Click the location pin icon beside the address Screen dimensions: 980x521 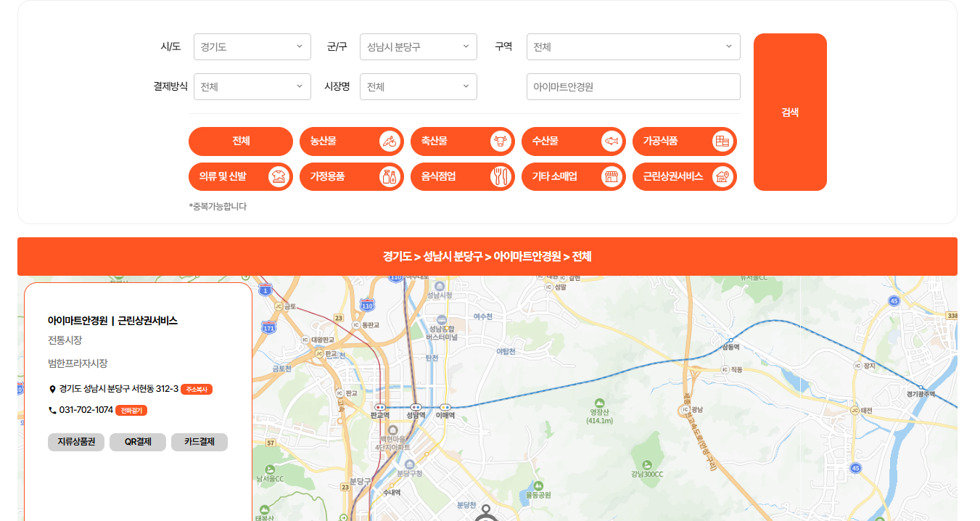[x=52, y=390]
